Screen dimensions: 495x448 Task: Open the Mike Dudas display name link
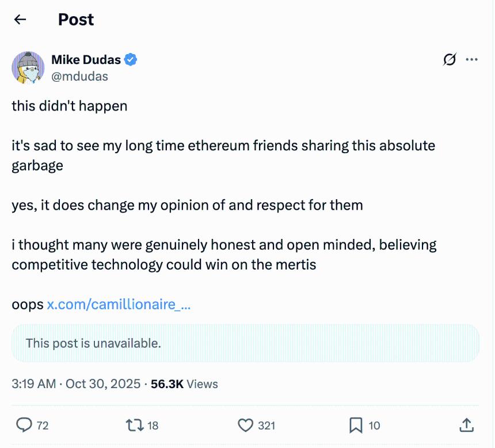click(x=86, y=59)
